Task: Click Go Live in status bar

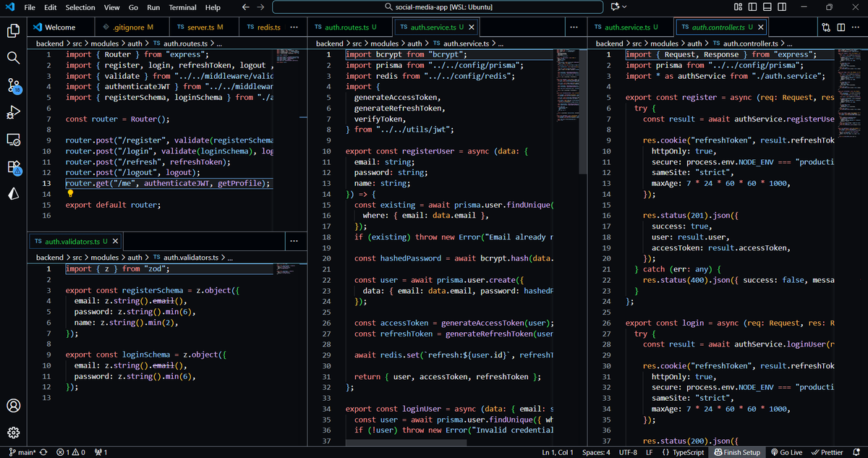Action: (x=786, y=452)
